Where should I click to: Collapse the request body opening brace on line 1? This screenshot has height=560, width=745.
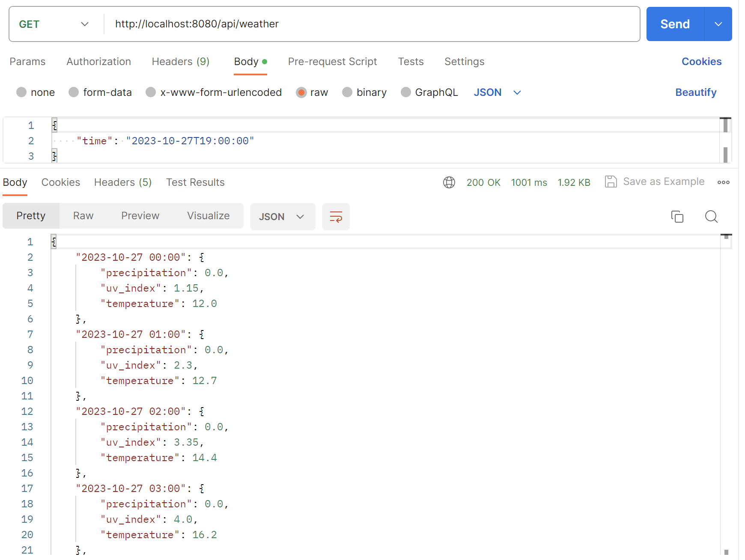(x=54, y=125)
